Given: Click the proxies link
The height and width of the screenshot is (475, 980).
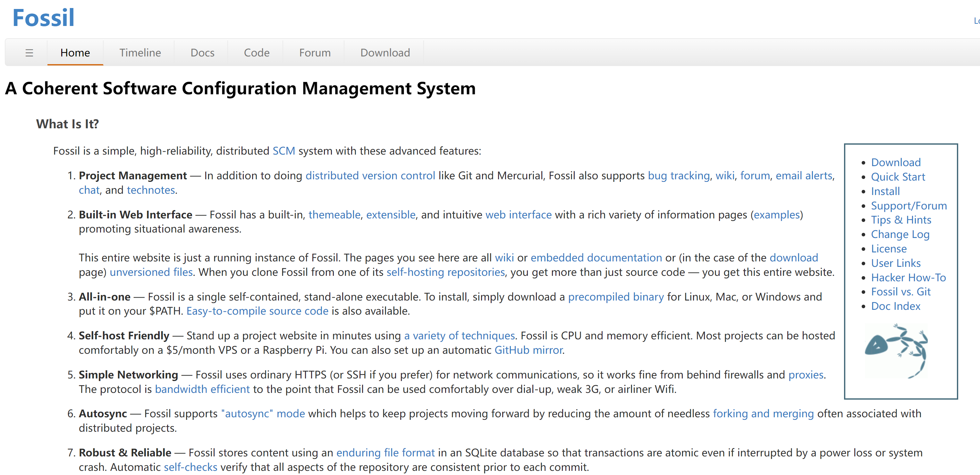Looking at the screenshot, I should [x=805, y=375].
